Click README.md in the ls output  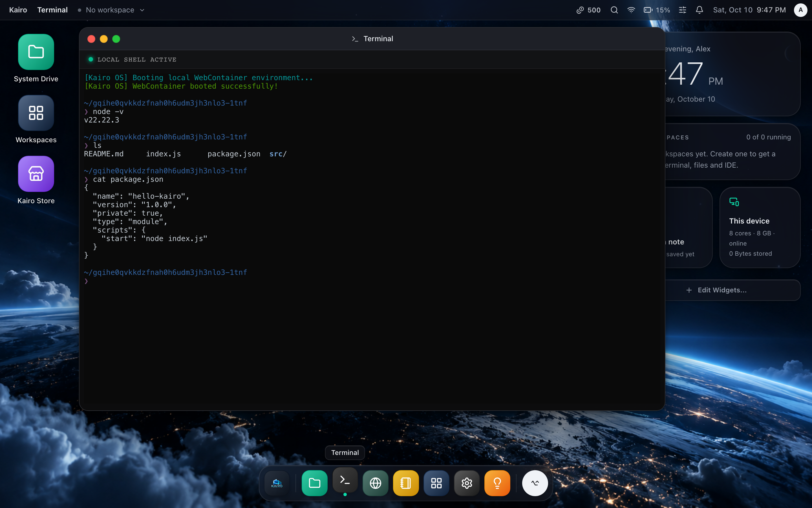coord(104,154)
